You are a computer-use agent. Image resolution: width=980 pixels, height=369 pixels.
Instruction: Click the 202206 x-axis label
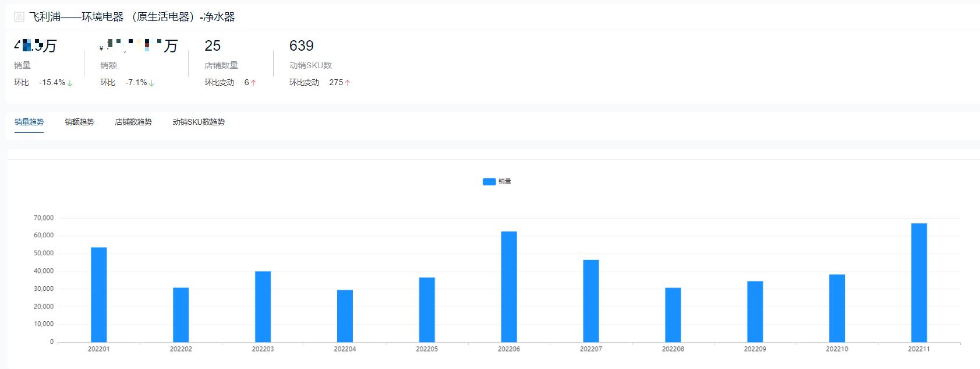pyautogui.click(x=509, y=349)
